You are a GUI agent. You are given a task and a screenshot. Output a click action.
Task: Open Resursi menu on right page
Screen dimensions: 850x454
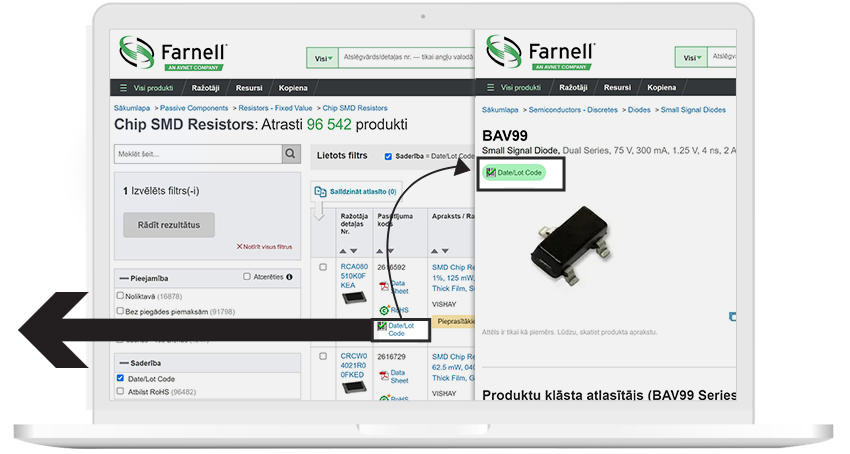617,87
